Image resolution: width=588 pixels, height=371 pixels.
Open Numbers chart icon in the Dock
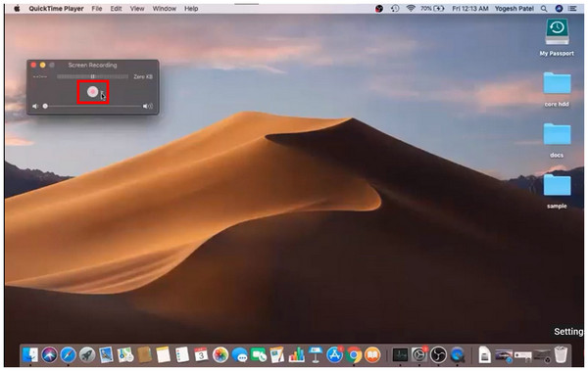pyautogui.click(x=296, y=354)
